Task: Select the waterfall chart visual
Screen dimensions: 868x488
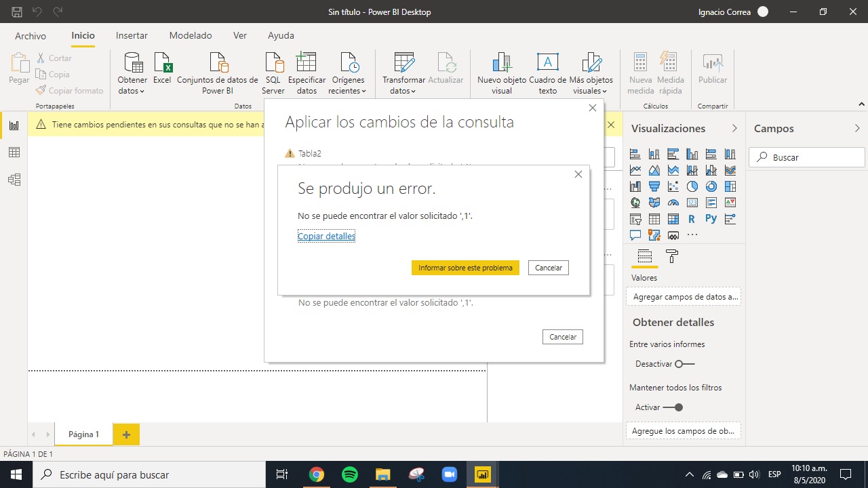Action: (635, 186)
